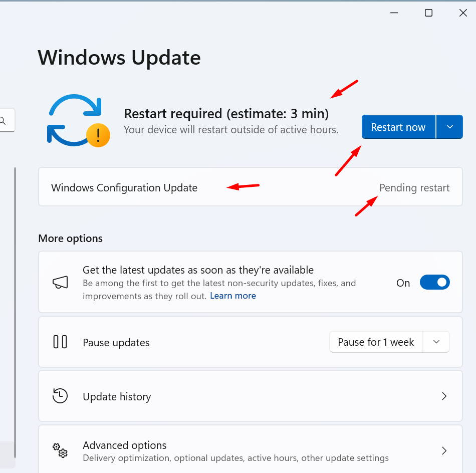Open the pause duration dropdown chevron
This screenshot has width=476, height=473.
click(436, 342)
